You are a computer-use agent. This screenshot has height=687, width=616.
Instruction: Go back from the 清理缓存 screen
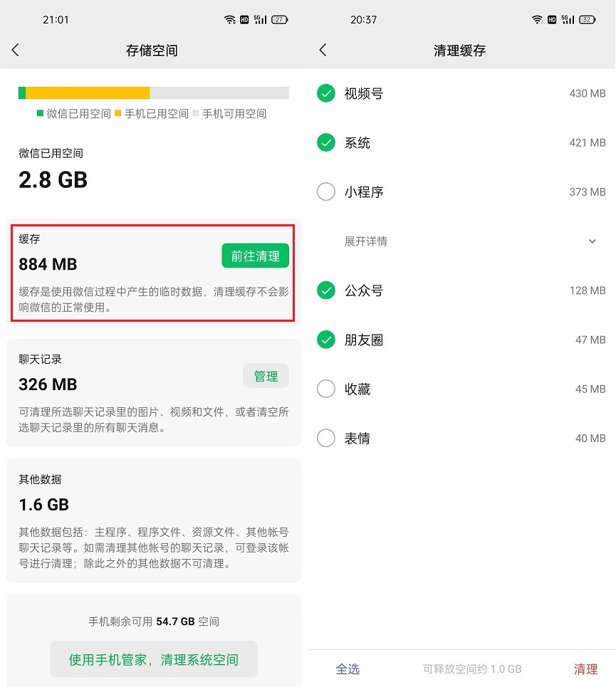(323, 50)
